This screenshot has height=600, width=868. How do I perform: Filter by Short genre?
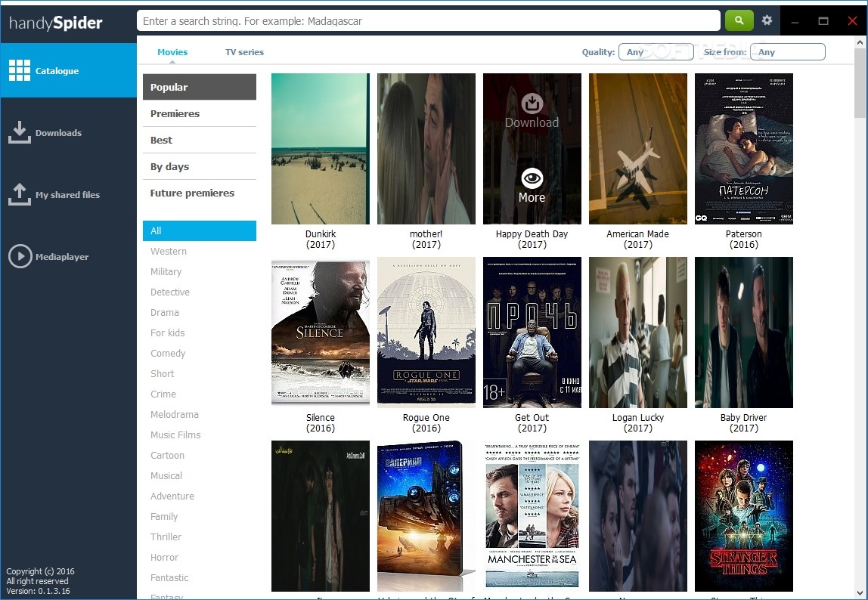(163, 373)
